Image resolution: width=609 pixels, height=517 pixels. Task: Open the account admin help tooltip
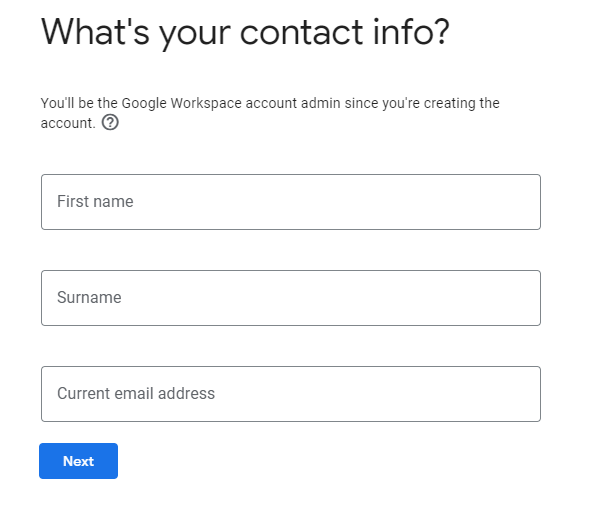click(110, 123)
